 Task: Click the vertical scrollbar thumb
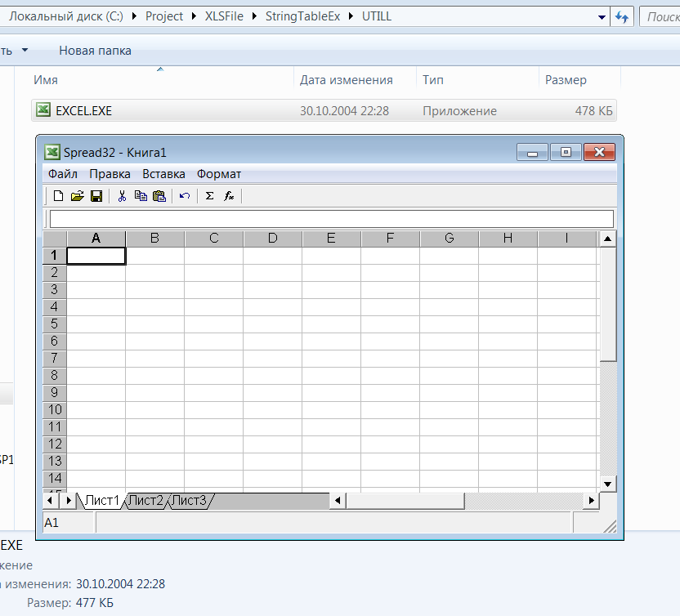(x=608, y=304)
